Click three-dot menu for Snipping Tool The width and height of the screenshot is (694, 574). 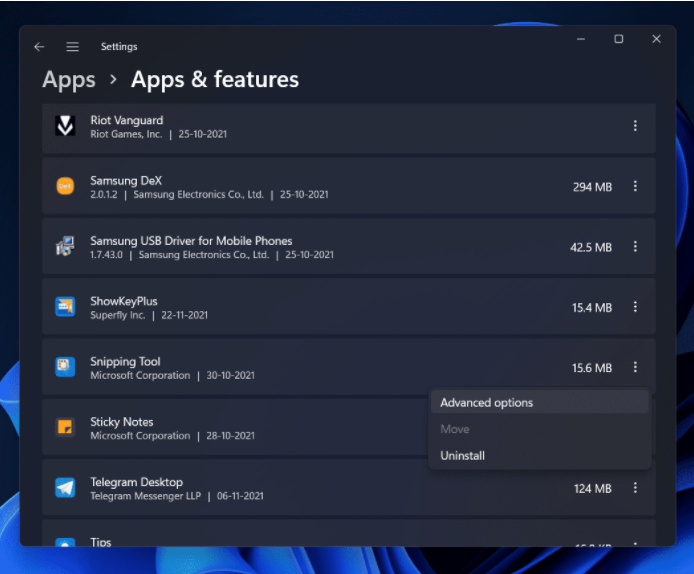tap(635, 367)
